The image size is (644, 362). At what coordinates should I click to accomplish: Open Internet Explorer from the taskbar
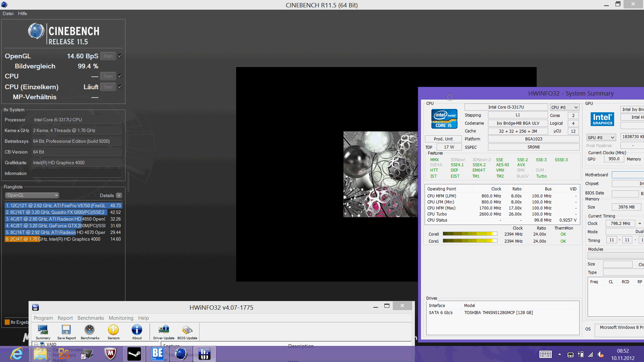(x=16, y=354)
